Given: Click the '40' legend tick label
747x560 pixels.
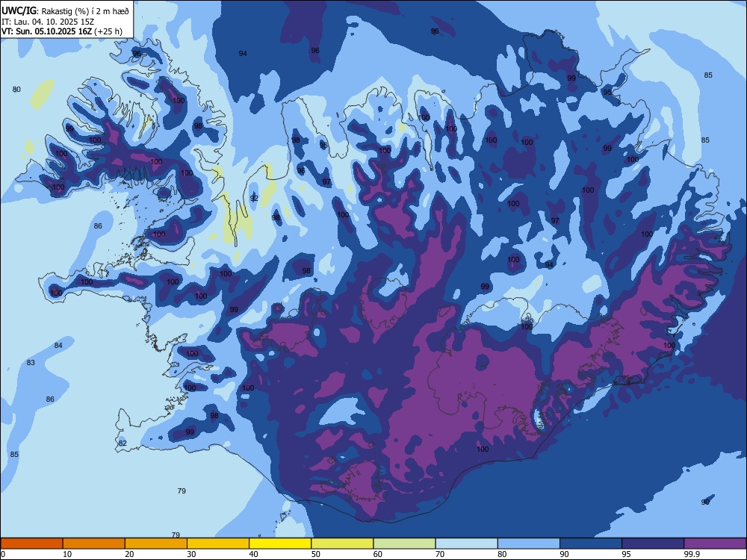Looking at the screenshot, I should click(x=253, y=554).
